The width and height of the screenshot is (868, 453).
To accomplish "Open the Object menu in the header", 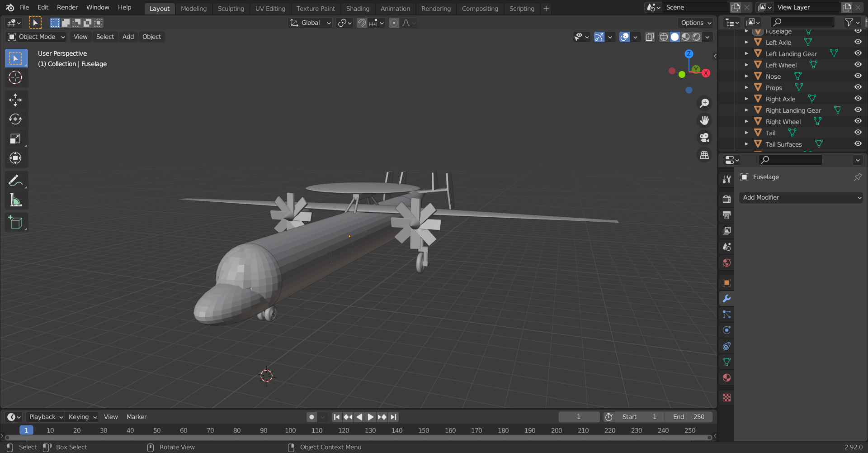I will (x=151, y=37).
